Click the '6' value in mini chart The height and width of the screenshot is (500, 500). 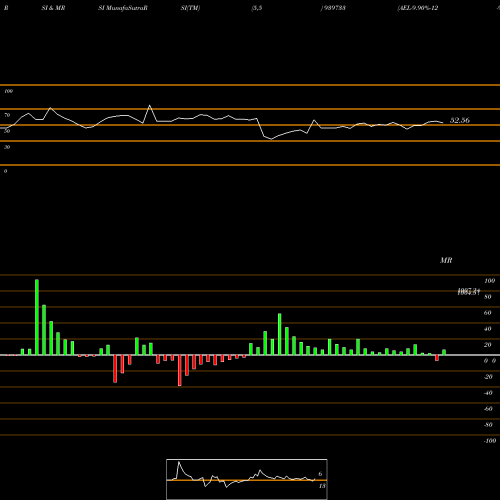320,474
